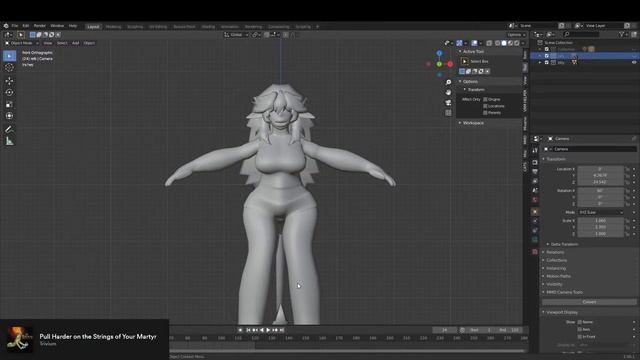Enable Affect Only Locations checkbox

485,106
